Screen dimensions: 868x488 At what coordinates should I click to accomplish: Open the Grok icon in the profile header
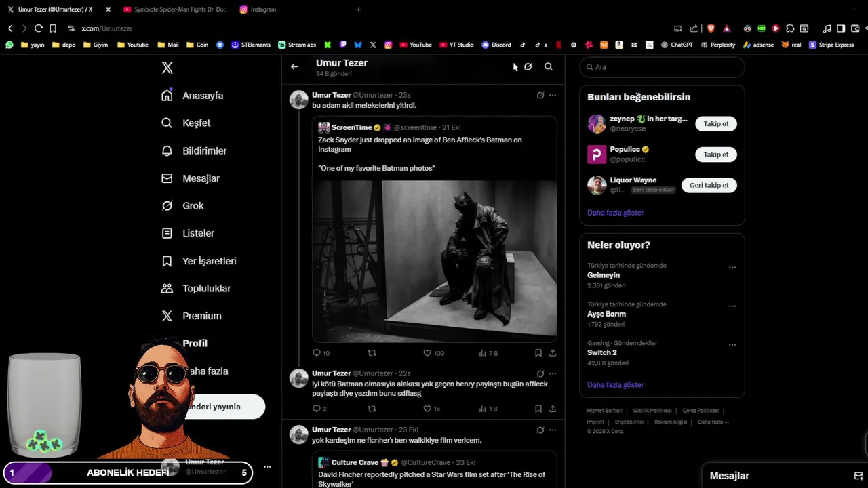pos(528,66)
